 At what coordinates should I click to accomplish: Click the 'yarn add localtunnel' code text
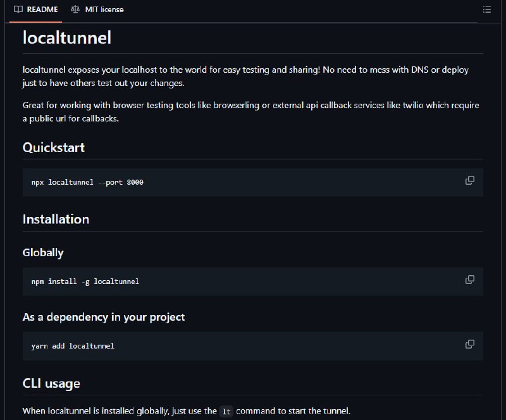[x=73, y=346]
